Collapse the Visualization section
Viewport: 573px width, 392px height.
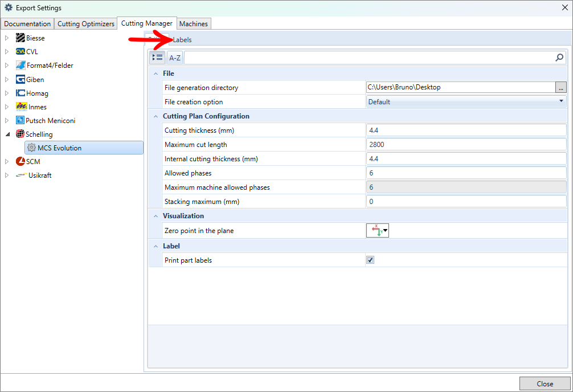coord(155,216)
